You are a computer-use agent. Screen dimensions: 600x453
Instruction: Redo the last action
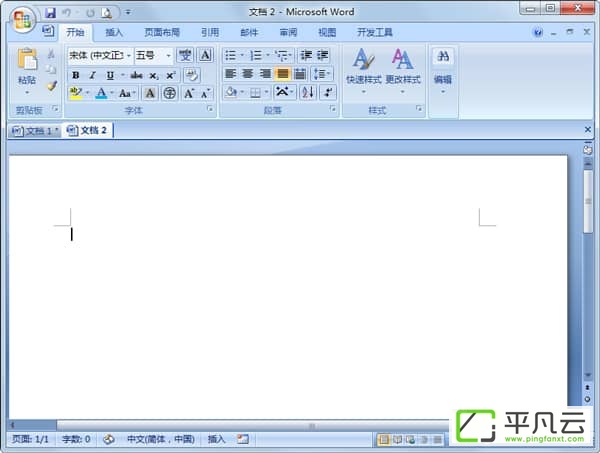tap(90, 13)
